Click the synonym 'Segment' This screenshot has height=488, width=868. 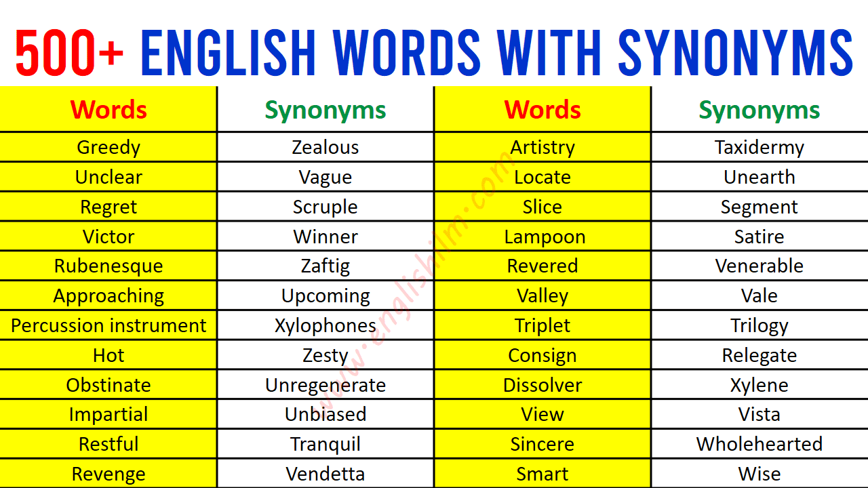[x=759, y=207]
